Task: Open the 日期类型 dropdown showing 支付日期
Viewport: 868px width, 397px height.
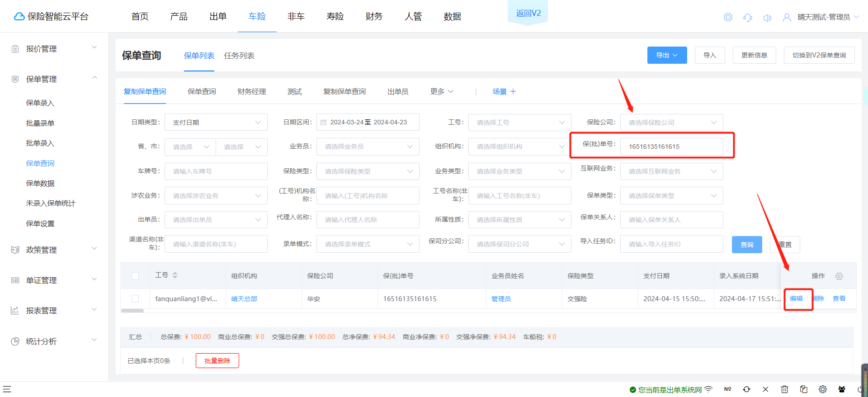Action: pyautogui.click(x=216, y=123)
